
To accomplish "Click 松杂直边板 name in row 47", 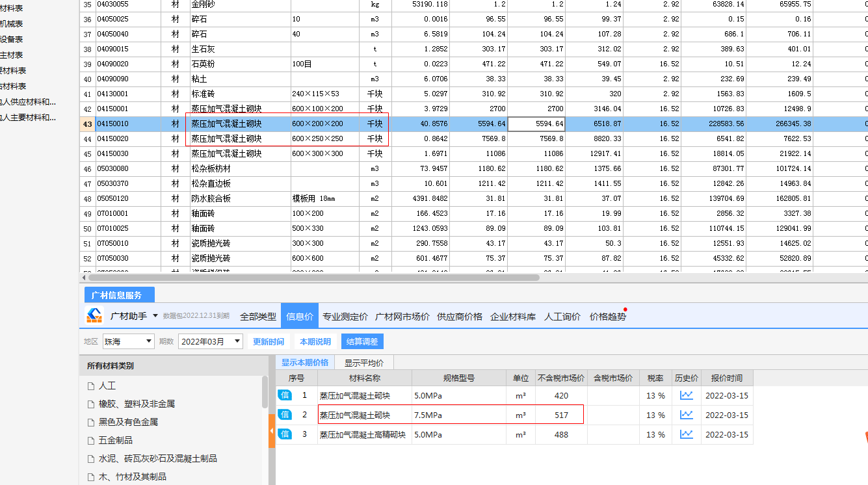I will pyautogui.click(x=211, y=183).
